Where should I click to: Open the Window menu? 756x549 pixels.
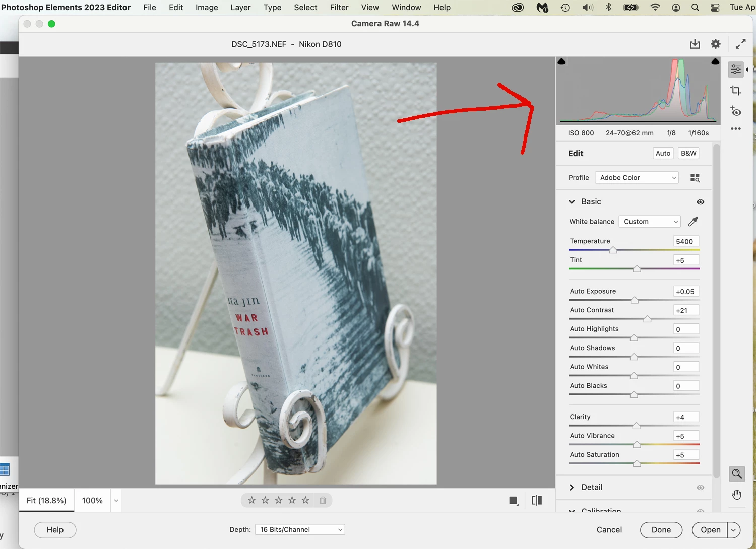pos(406,7)
